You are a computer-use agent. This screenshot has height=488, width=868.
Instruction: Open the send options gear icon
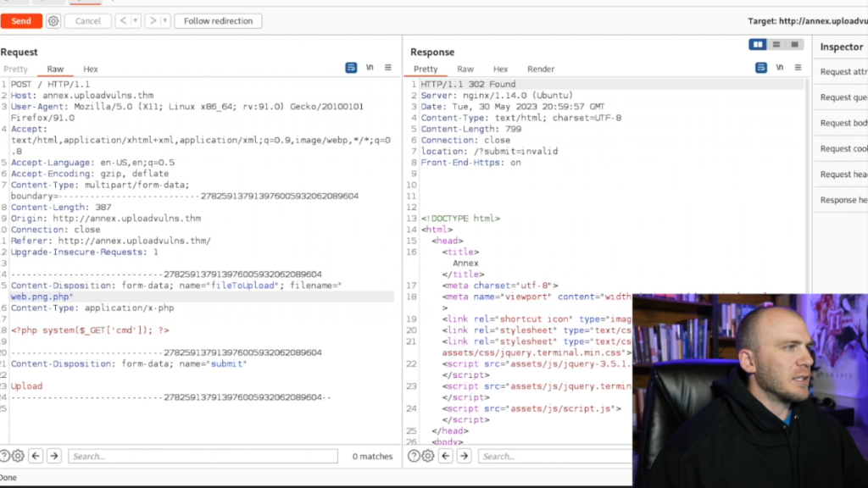click(x=53, y=21)
